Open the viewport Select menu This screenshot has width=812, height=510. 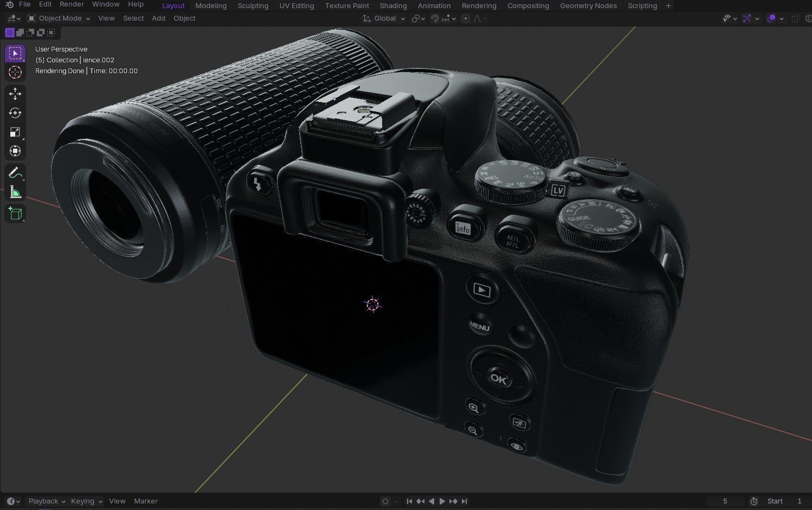pyautogui.click(x=133, y=18)
